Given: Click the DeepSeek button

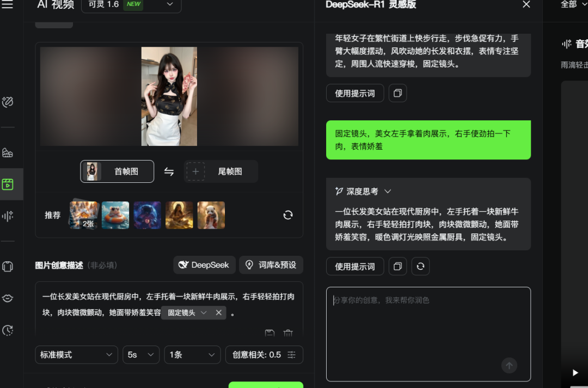Looking at the screenshot, I should [x=204, y=265].
